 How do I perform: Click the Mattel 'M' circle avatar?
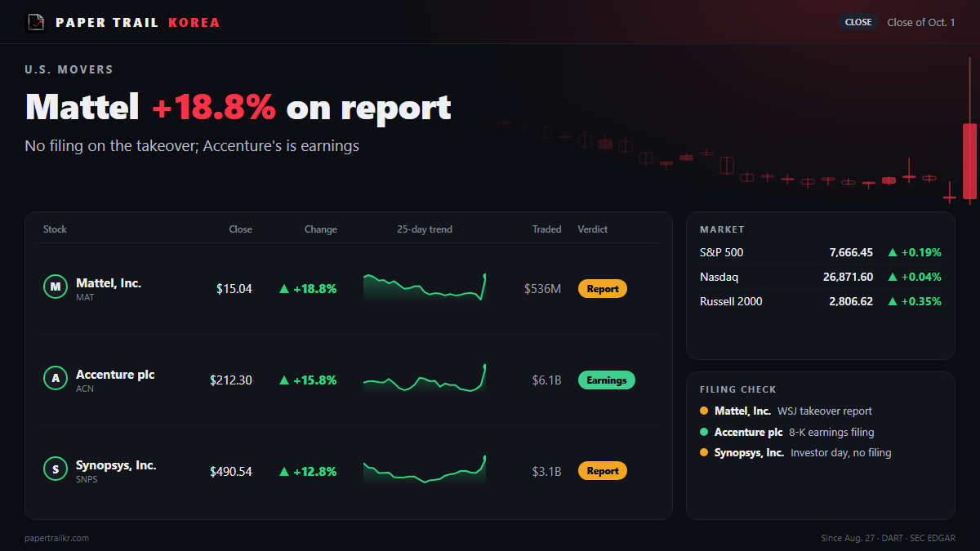click(55, 287)
